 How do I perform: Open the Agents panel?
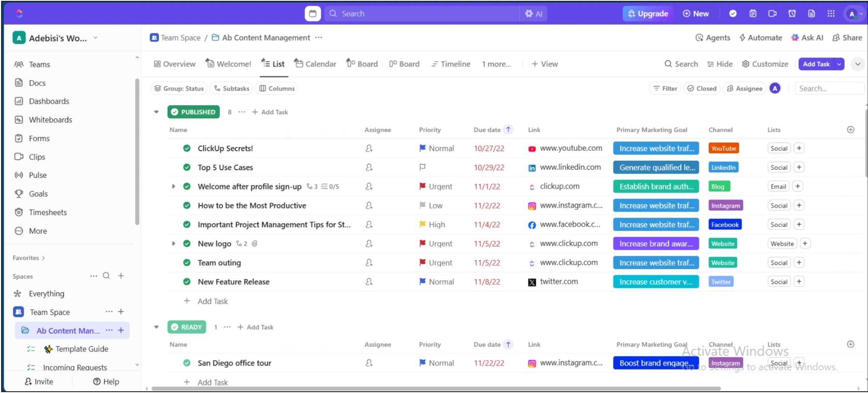coord(713,37)
